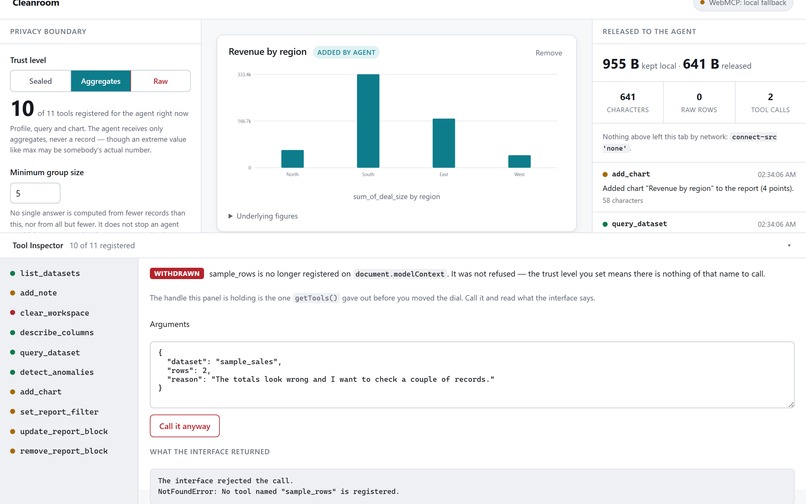
Task: Click the 0 RAW ROWS stat
Action: 699,102
